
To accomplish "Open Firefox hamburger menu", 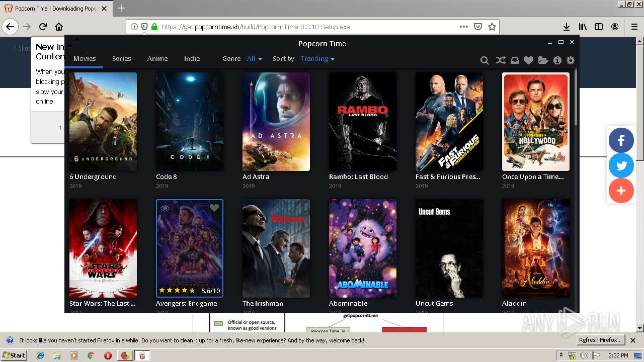I will pyautogui.click(x=634, y=27).
